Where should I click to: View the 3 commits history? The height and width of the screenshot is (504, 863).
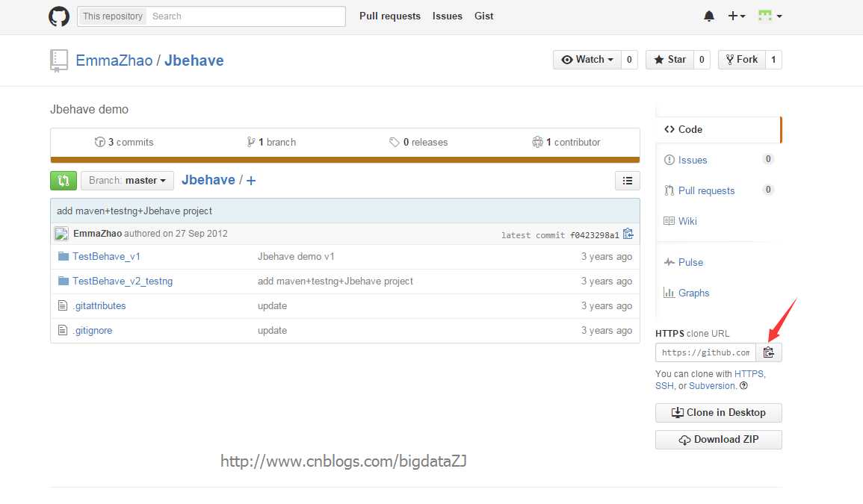click(124, 142)
